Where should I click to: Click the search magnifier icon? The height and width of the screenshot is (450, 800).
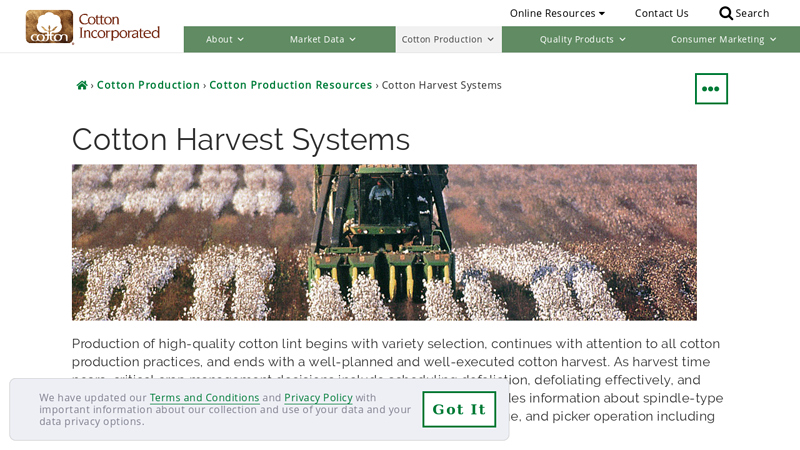(x=726, y=13)
